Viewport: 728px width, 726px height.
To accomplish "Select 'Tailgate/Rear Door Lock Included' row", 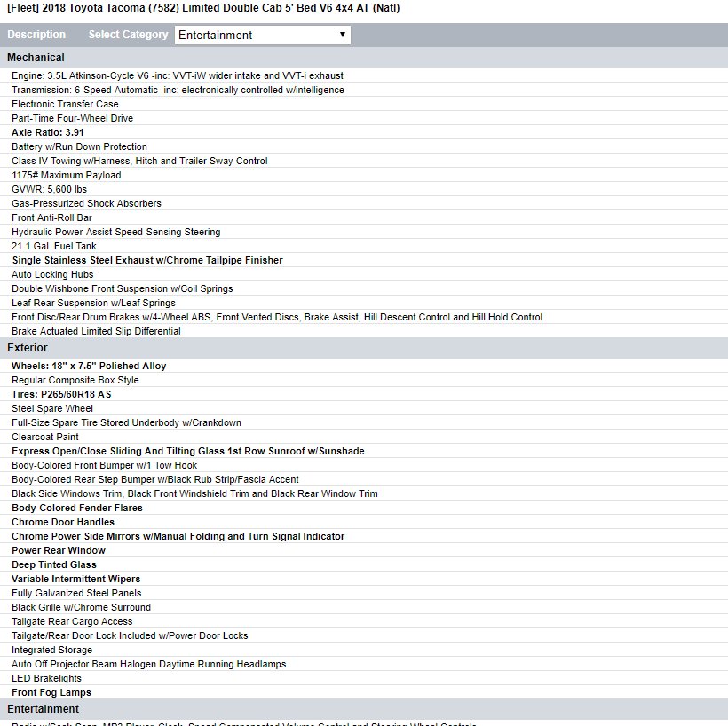I will (x=364, y=636).
